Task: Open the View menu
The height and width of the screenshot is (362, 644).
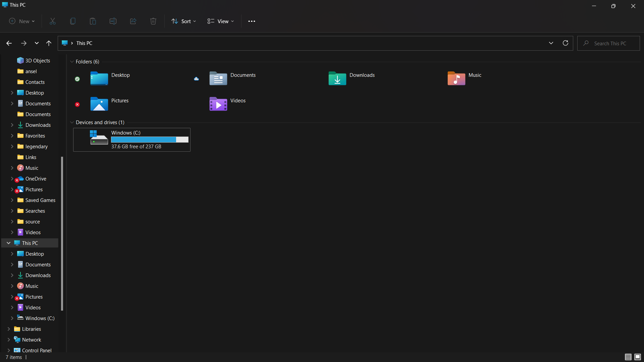Action: pos(221,21)
